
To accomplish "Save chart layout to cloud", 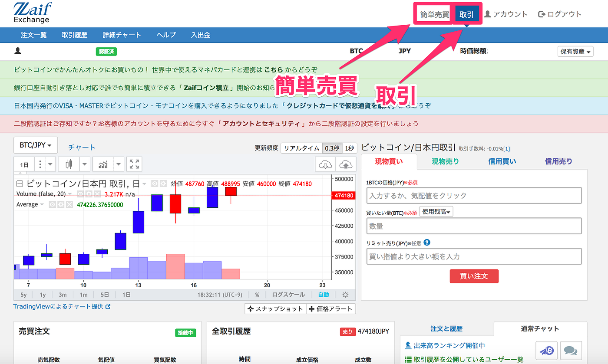I will pyautogui.click(x=346, y=164).
